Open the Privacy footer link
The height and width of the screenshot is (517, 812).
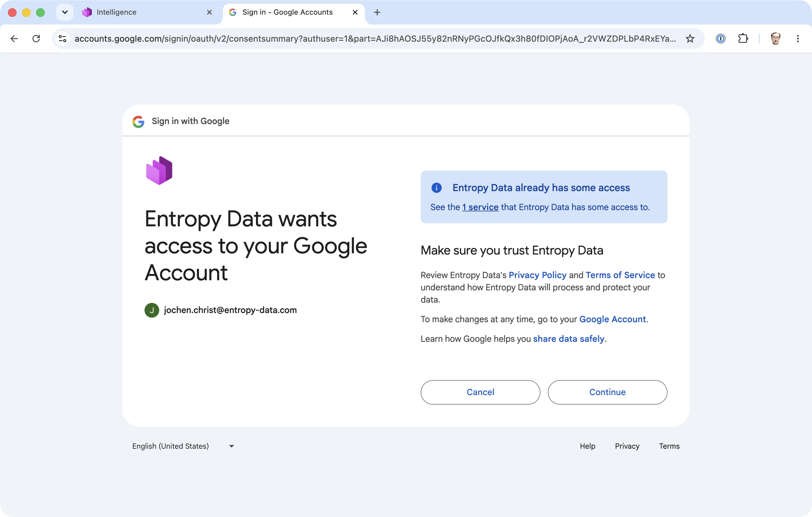(x=627, y=446)
